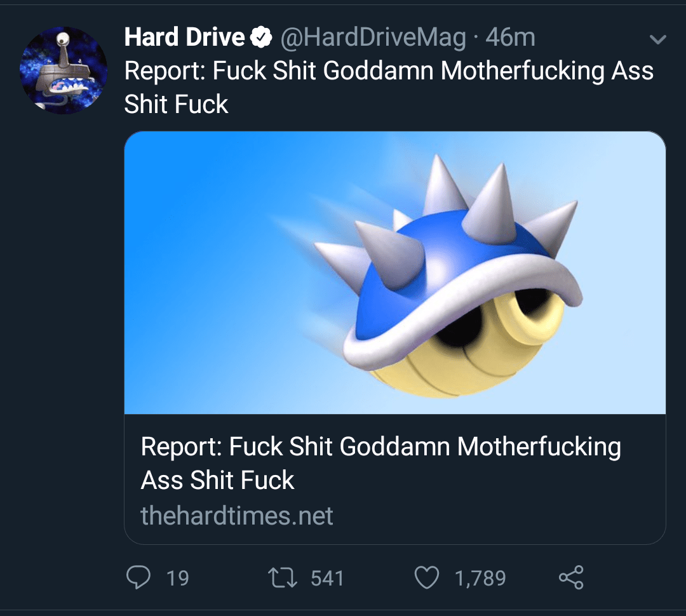Click the Hard Drive display name

[x=184, y=36]
